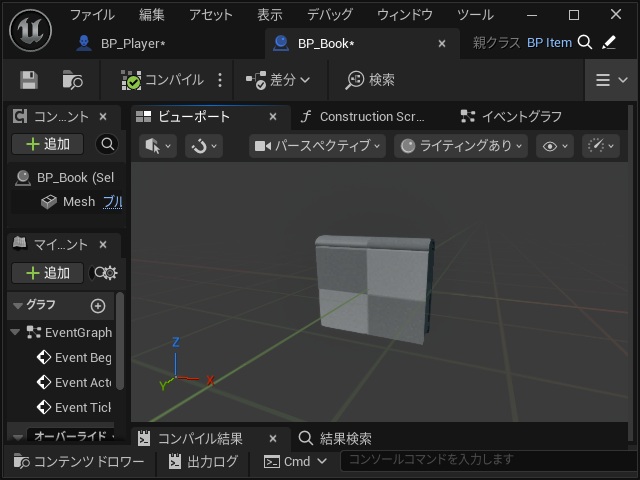Close the コンポーネント panel tab
This screenshot has height=480, width=640.
103,117
